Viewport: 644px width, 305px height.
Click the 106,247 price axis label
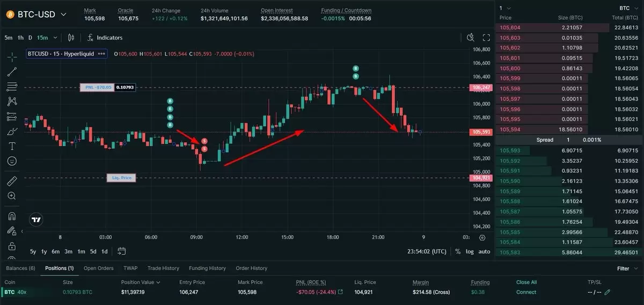pyautogui.click(x=481, y=87)
